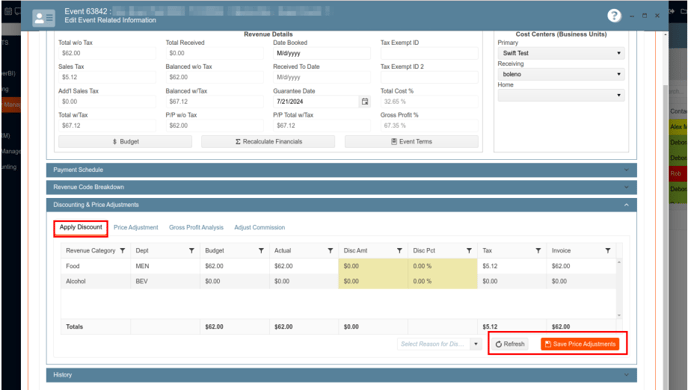This screenshot has height=390, width=688.
Task: Click the Sales Tax value field
Action: 107,77
